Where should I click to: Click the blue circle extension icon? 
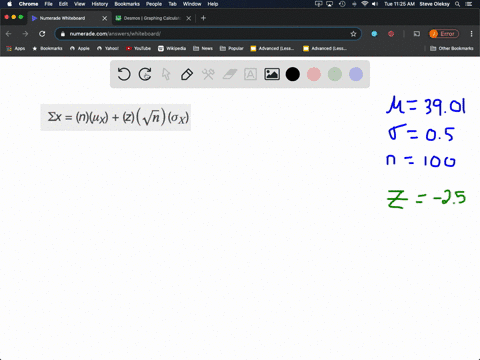374,34
